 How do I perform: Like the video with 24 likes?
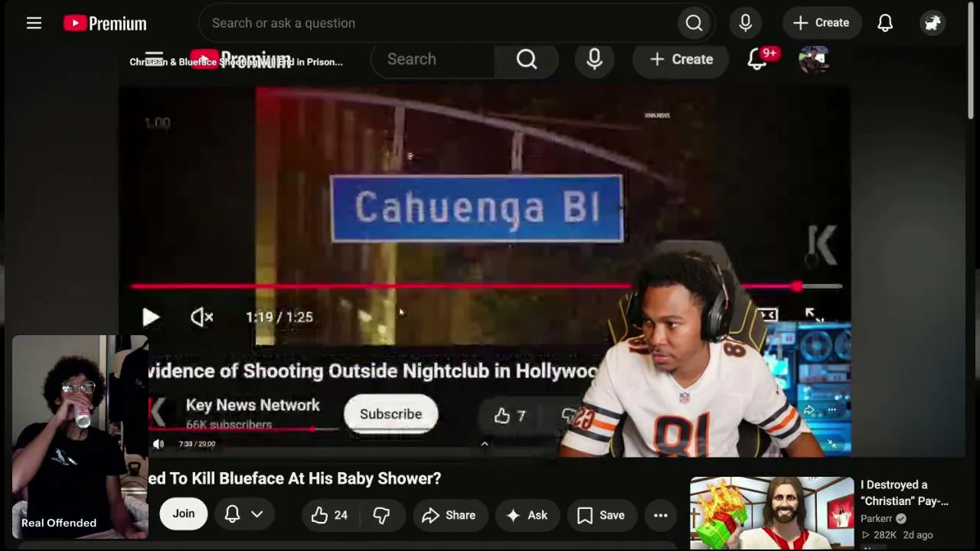329,515
